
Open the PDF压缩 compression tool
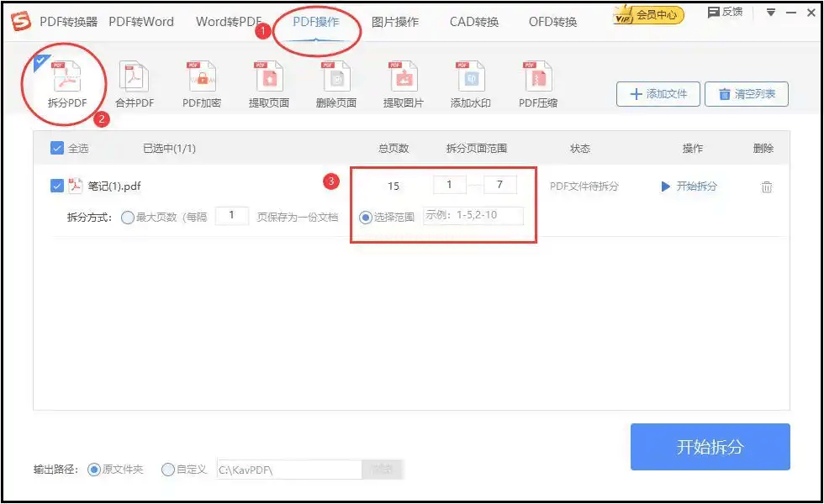(x=538, y=80)
